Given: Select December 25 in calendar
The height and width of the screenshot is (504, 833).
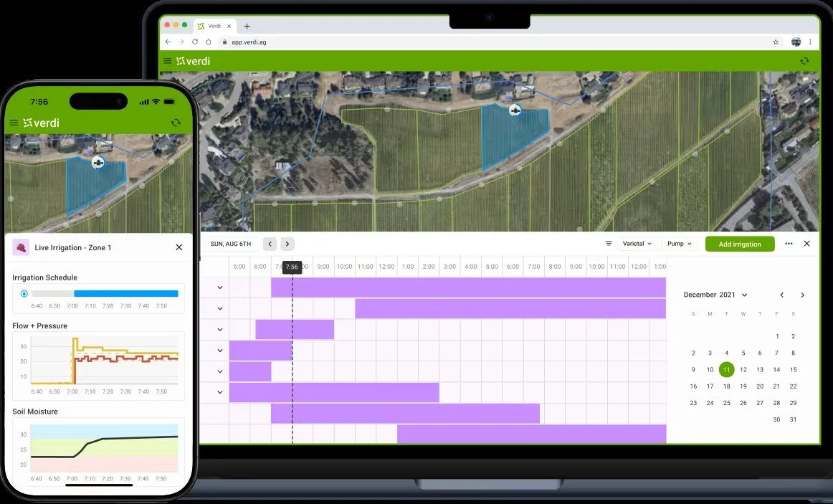Looking at the screenshot, I should pyautogui.click(x=726, y=403).
